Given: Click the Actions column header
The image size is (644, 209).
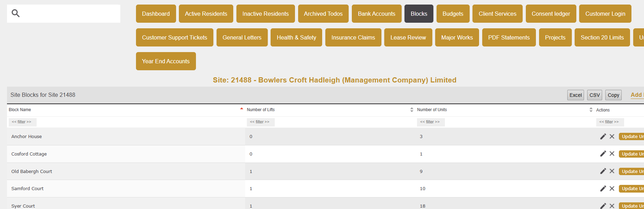Looking at the screenshot, I should [603, 110].
